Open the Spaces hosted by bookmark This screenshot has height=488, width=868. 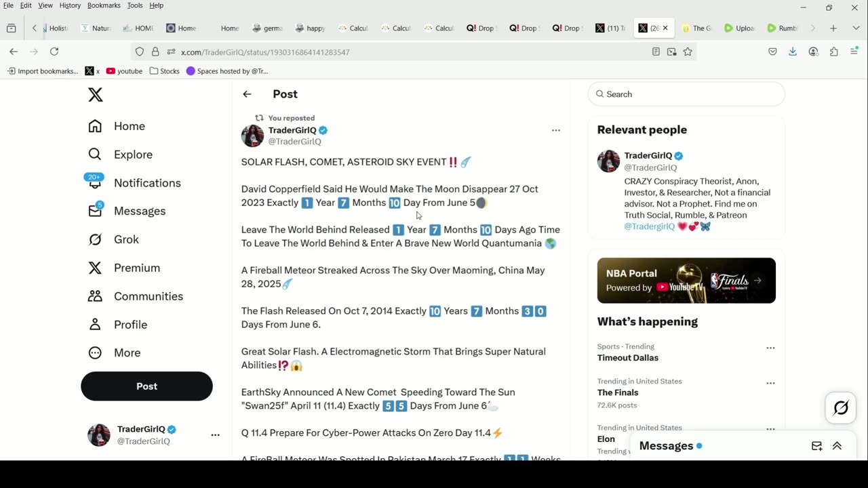227,71
